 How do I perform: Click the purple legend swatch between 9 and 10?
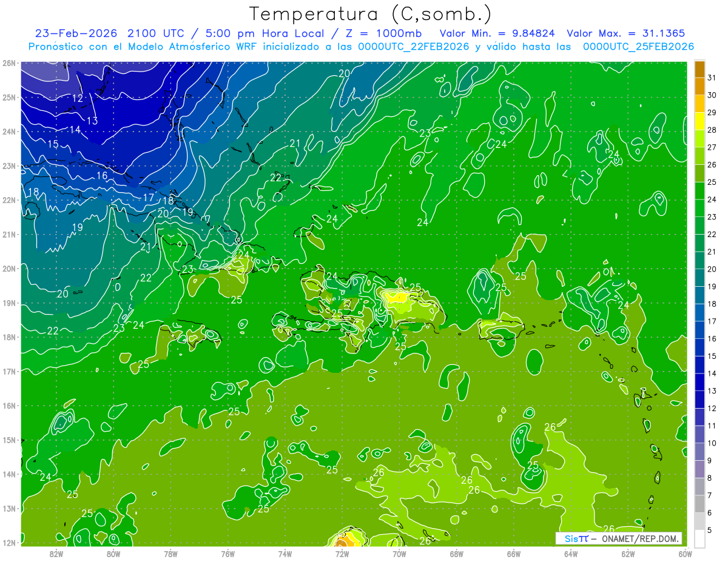699,452
